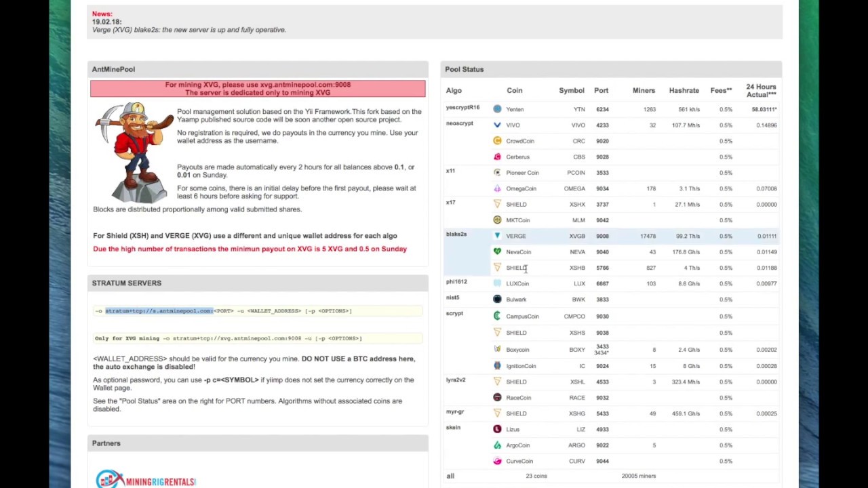Click the '20005 miners' total text

click(639, 476)
